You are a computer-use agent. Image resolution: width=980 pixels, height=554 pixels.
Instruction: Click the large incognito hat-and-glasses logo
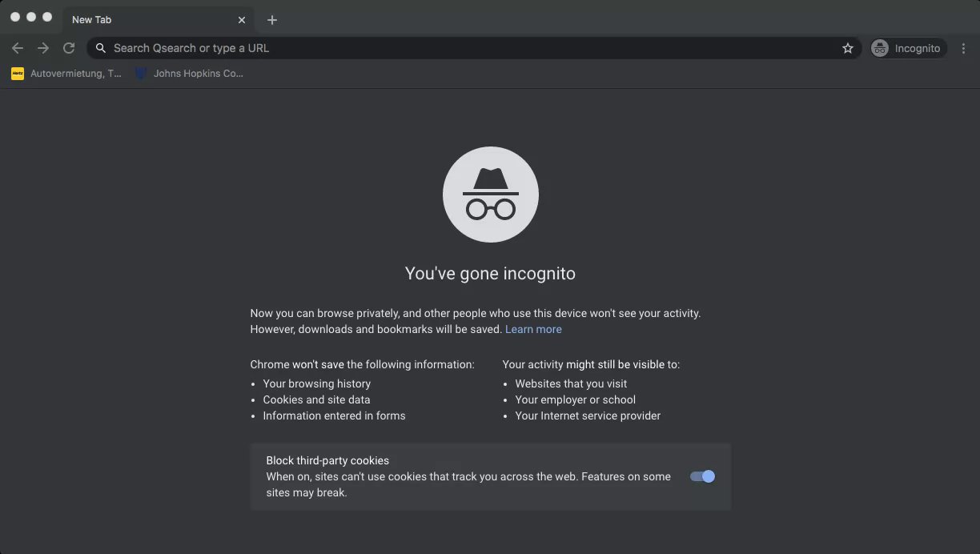coord(490,195)
